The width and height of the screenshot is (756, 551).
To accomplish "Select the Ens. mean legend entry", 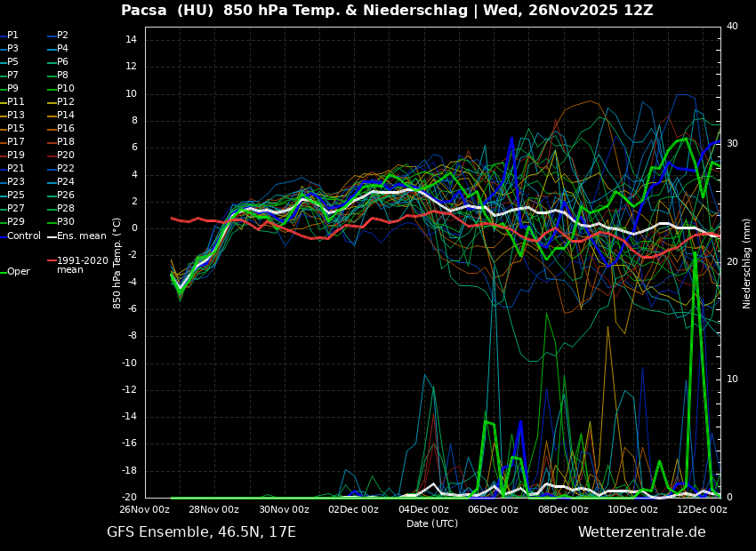I will (81, 236).
